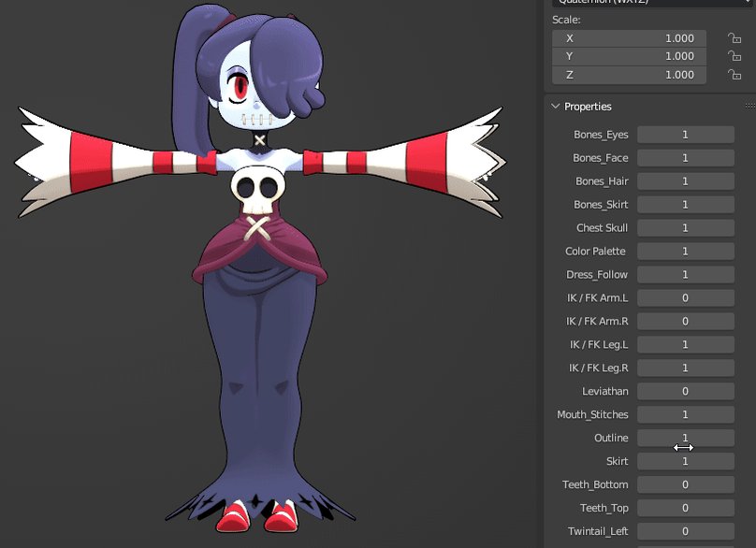Open the Quaternion (WXYZ) rotation mode dropdown
The image size is (756, 548).
click(651, 3)
